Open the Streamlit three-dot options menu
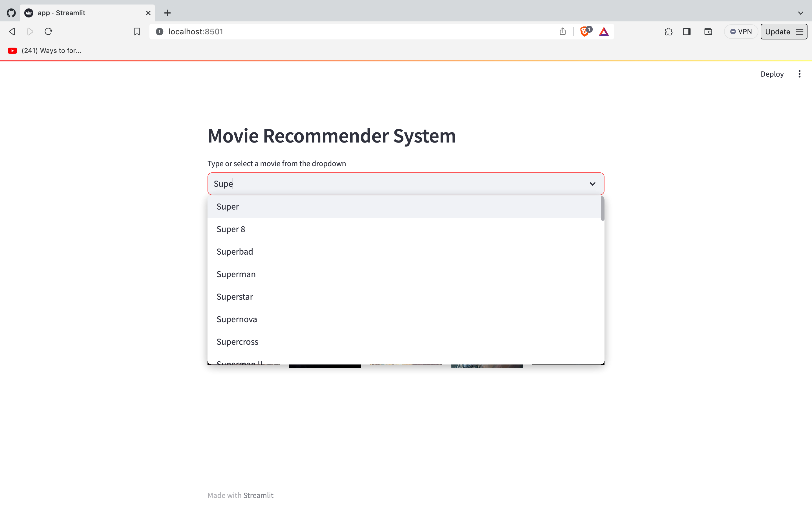This screenshot has height=507, width=812. (800, 74)
